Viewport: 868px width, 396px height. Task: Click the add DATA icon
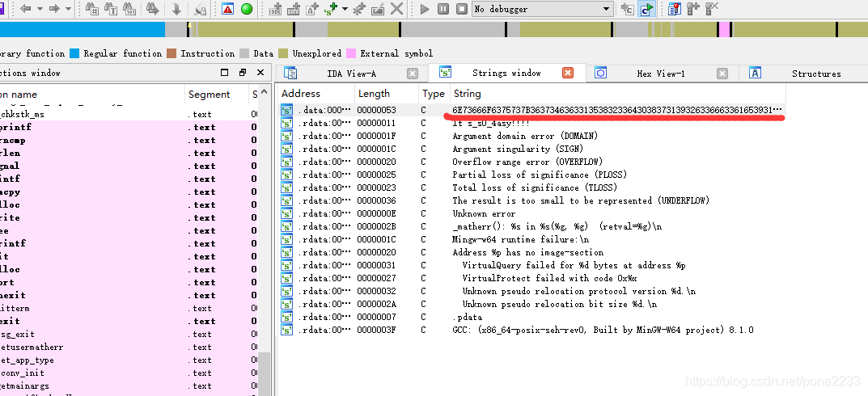click(294, 9)
